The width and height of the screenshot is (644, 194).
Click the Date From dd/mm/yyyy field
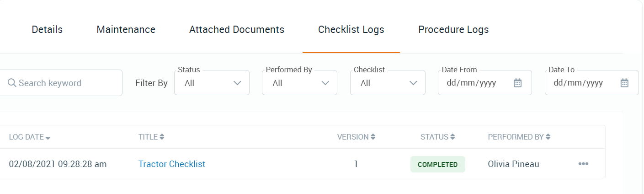point(485,83)
